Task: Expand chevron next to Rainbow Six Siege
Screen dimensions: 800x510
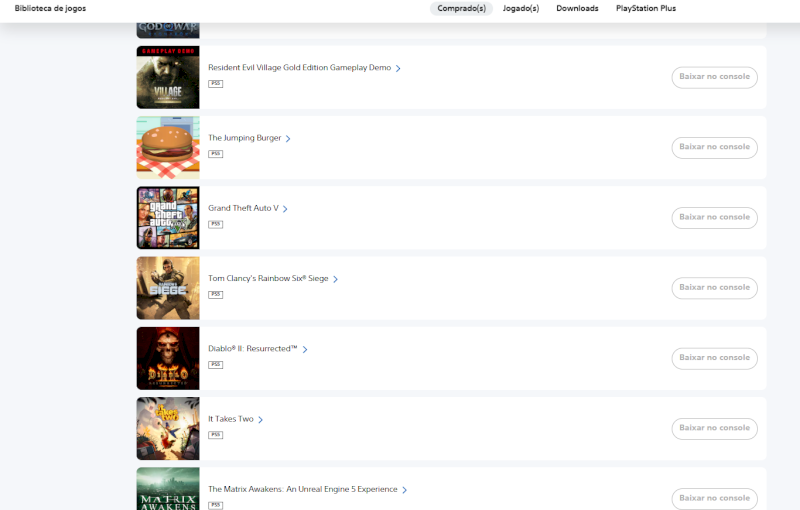Action: coord(335,279)
